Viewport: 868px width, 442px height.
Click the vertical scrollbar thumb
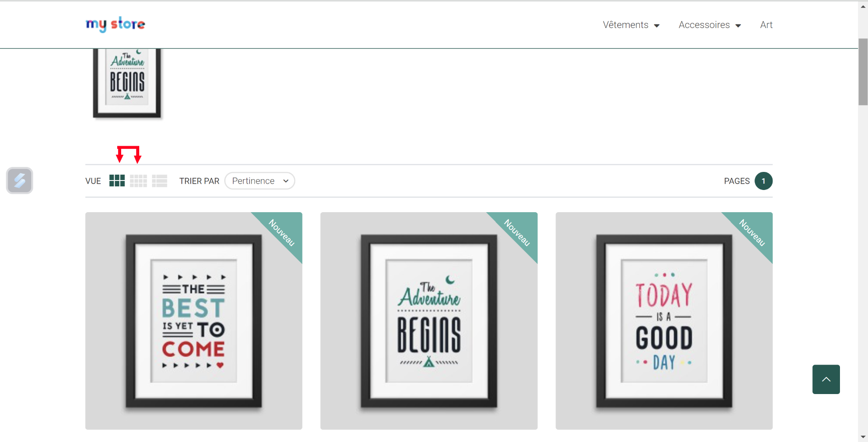pos(863,72)
